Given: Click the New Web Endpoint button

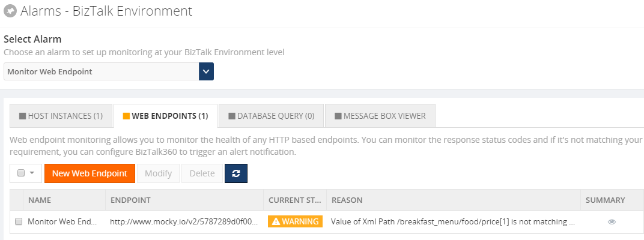Looking at the screenshot, I should coord(90,173).
